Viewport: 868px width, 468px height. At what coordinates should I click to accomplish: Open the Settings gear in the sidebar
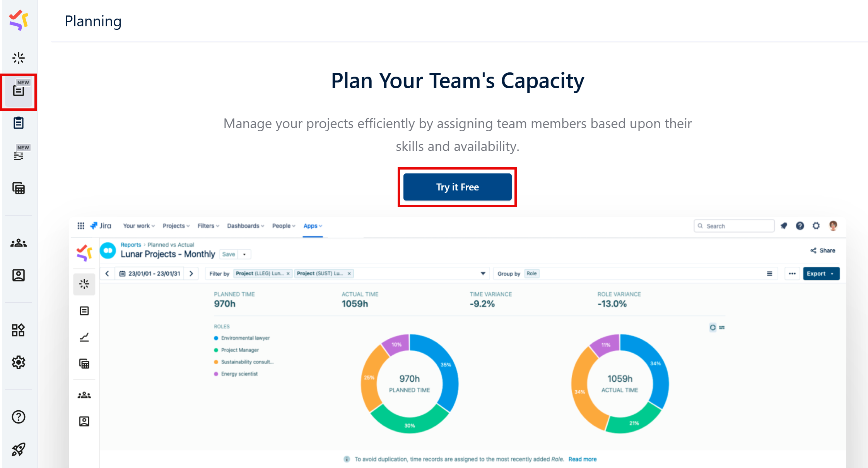click(x=19, y=362)
